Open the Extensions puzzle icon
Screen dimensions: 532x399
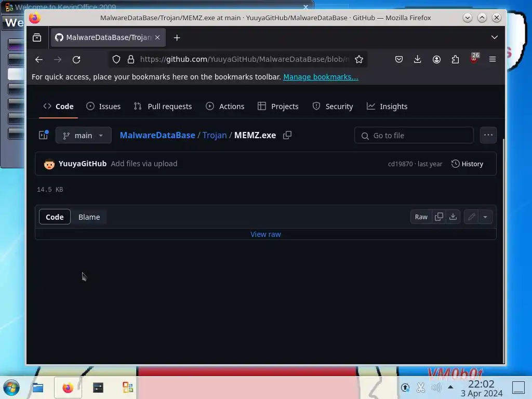(x=455, y=59)
